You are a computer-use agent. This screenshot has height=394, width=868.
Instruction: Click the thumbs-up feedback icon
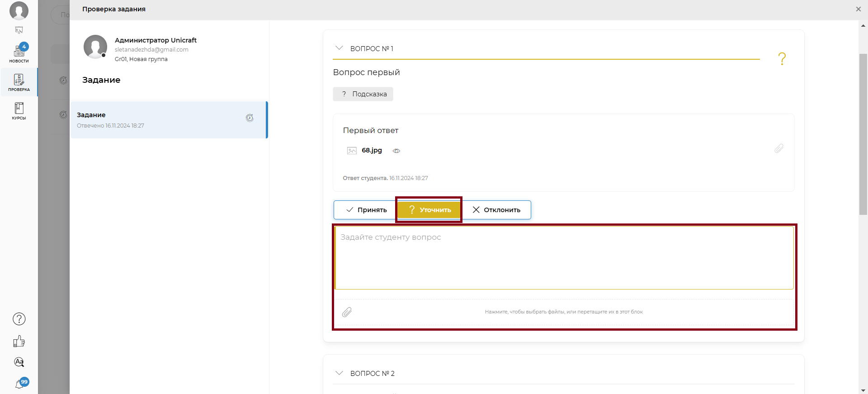pos(19,341)
